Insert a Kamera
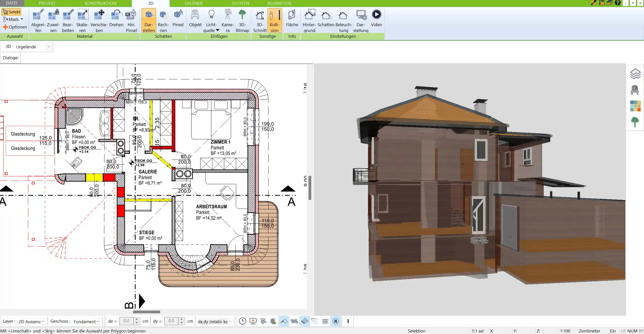This screenshot has height=334, width=644. click(x=228, y=21)
